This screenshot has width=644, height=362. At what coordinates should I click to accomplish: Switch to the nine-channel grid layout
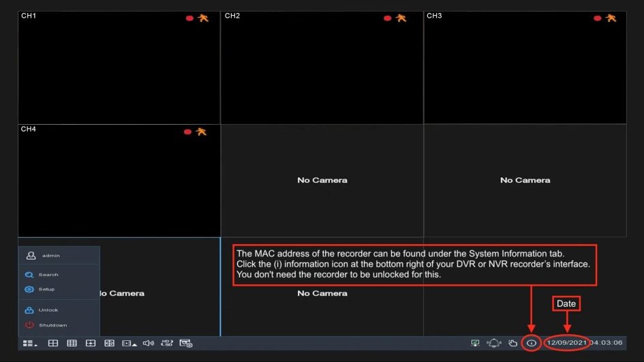tap(72, 343)
